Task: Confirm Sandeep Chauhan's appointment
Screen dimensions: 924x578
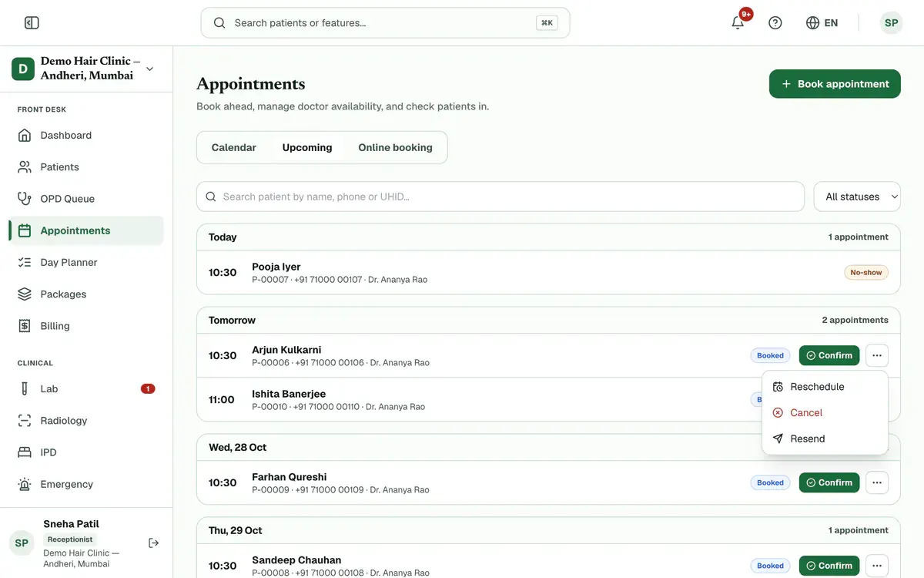Action: pyautogui.click(x=829, y=566)
